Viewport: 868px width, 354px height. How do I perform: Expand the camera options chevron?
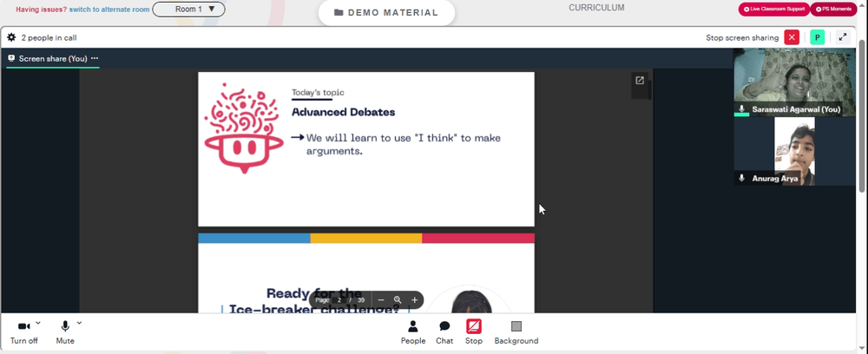point(38,323)
